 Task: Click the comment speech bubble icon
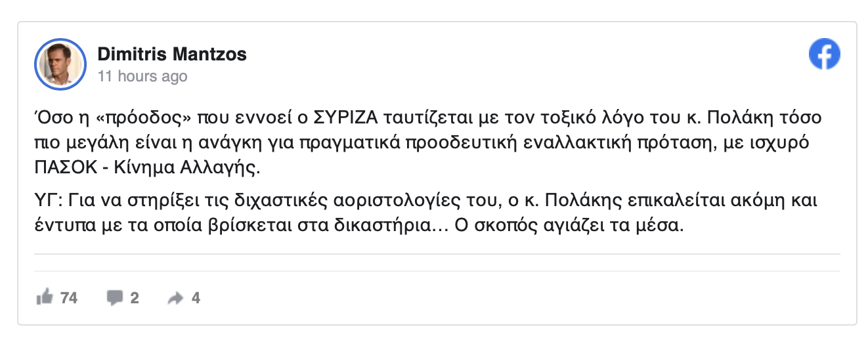115,298
